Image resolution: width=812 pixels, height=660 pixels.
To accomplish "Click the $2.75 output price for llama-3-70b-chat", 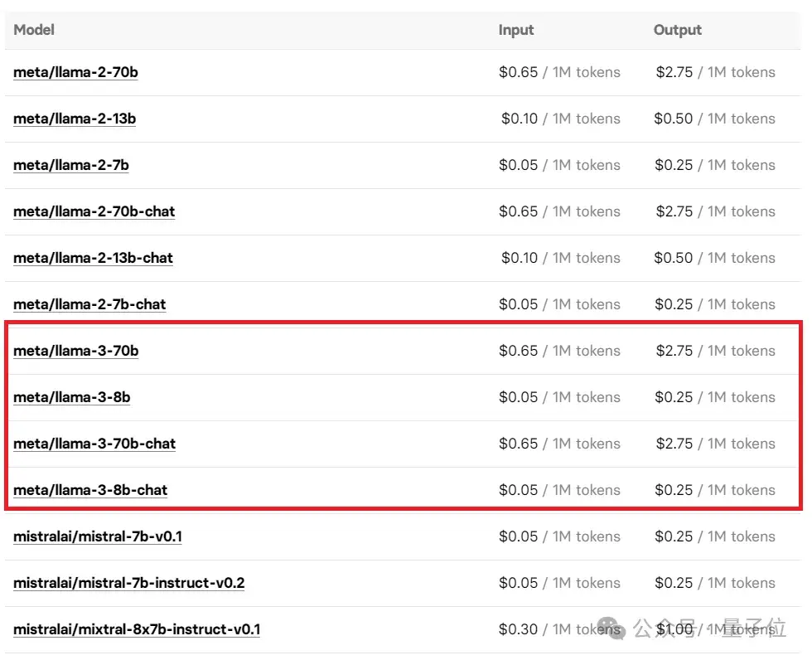I will tap(674, 444).
